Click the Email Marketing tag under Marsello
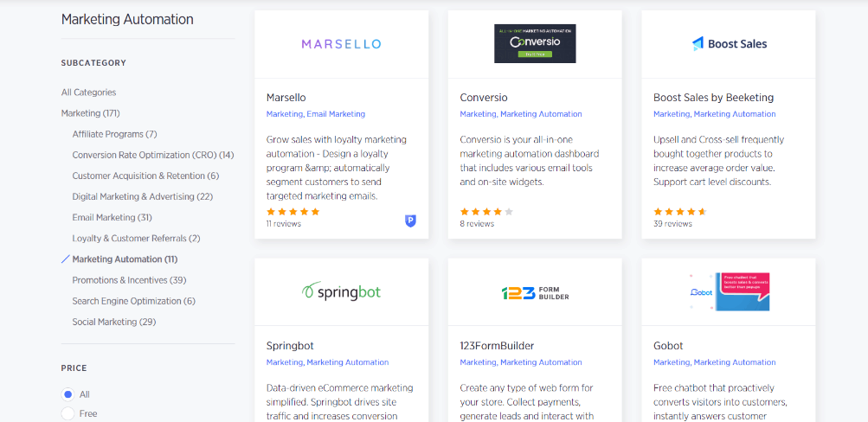The image size is (868, 422). 336,114
